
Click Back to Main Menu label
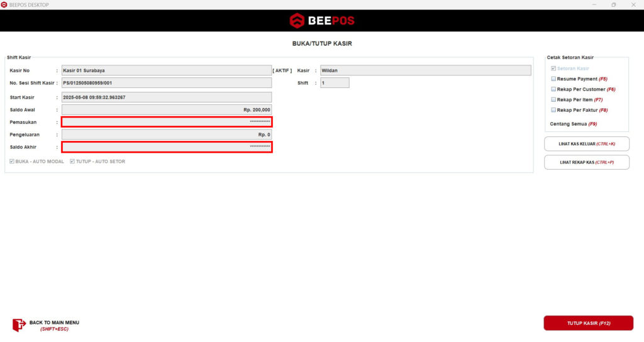54,326
